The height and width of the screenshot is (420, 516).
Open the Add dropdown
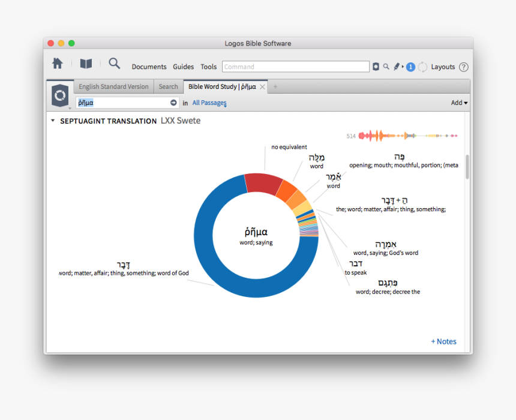click(x=459, y=103)
